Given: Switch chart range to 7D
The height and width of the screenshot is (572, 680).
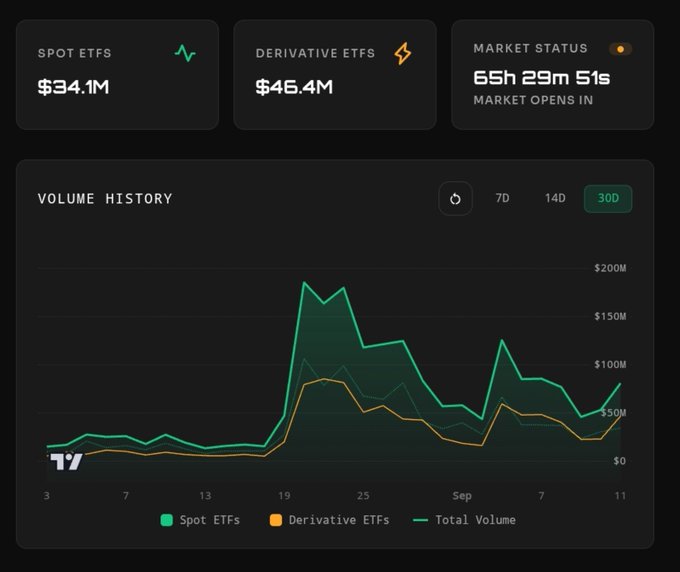Looking at the screenshot, I should coord(502,198).
